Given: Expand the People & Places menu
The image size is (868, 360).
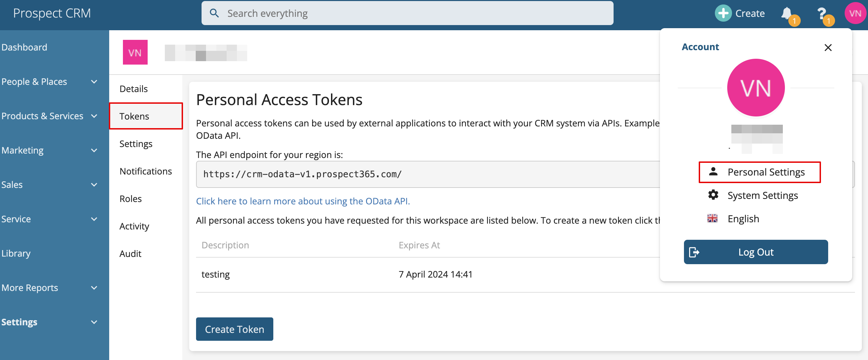Looking at the screenshot, I should [94, 82].
